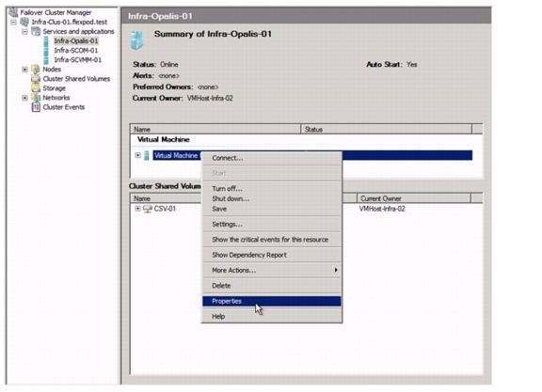Select Infra-Clus-01.flexpod.test cluster label
542x392 pixels.
click(70, 23)
